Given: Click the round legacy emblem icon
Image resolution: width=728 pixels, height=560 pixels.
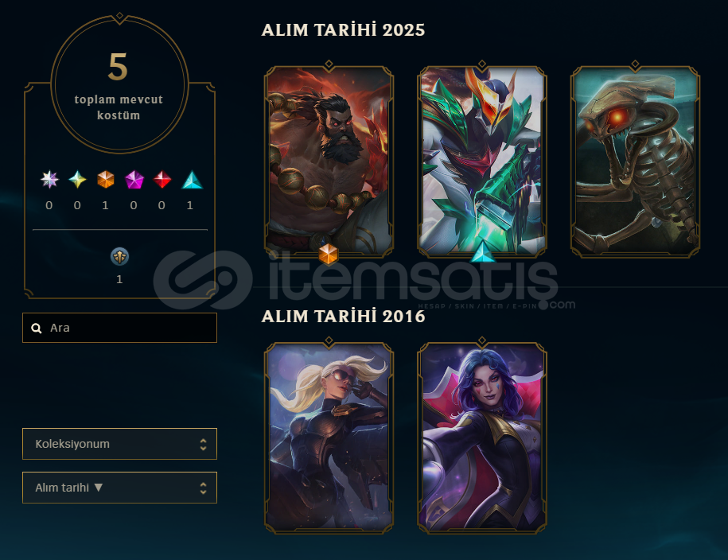Looking at the screenshot, I should tap(120, 256).
